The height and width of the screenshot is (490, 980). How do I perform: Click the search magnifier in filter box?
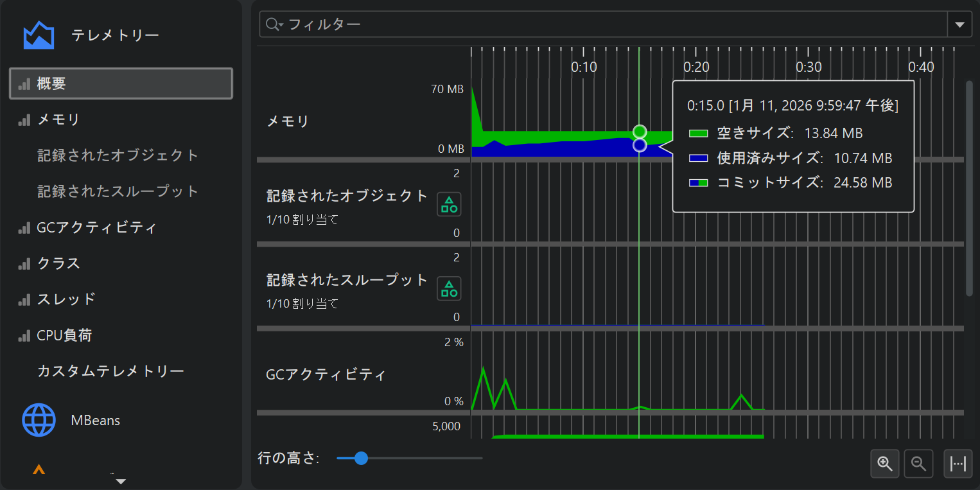274,24
